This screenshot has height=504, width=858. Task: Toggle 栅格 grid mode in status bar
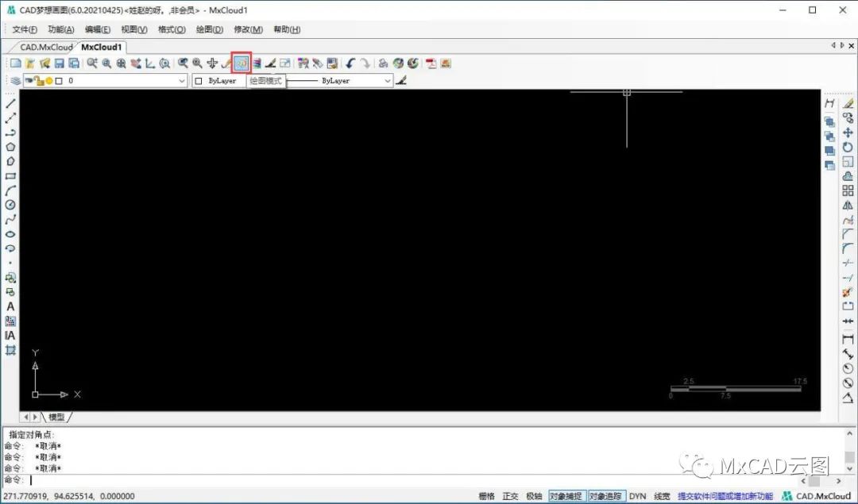point(486,496)
